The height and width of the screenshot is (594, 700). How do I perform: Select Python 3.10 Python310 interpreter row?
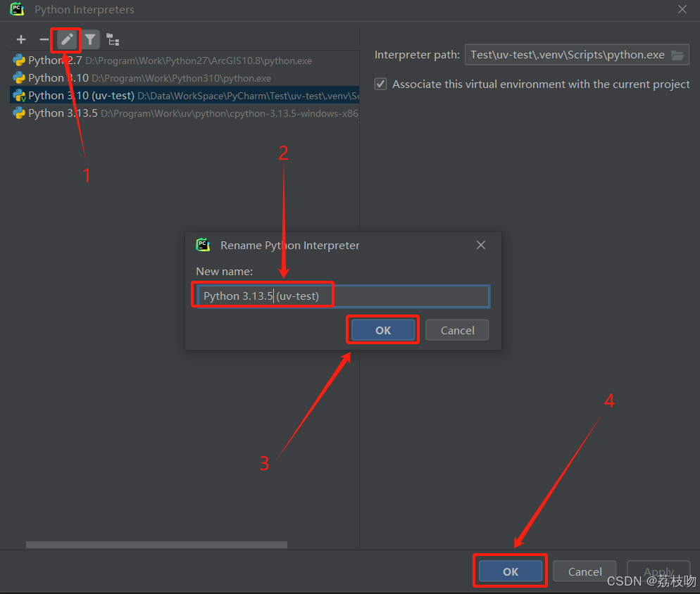pos(185,78)
